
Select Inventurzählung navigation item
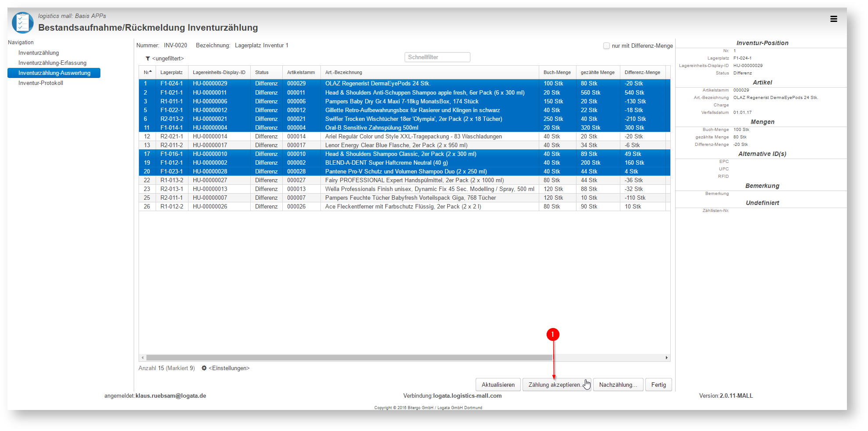[x=39, y=53]
